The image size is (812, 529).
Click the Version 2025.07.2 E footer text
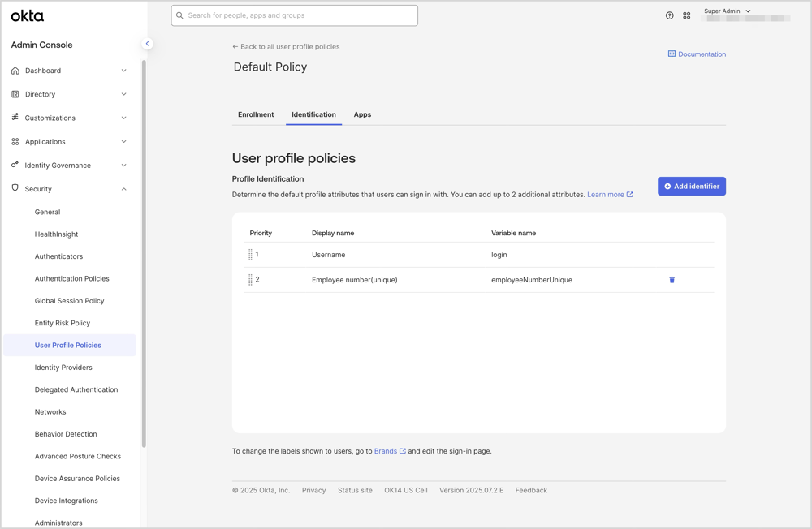[x=471, y=490]
